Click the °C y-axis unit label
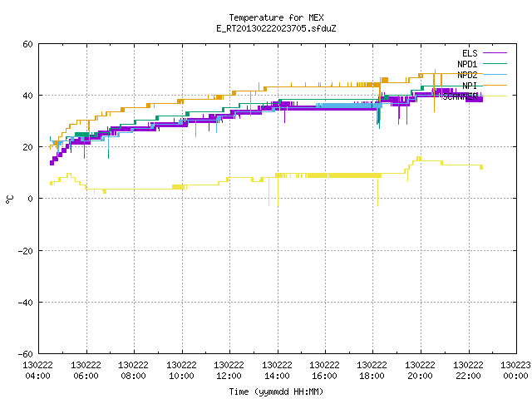 click(x=9, y=199)
